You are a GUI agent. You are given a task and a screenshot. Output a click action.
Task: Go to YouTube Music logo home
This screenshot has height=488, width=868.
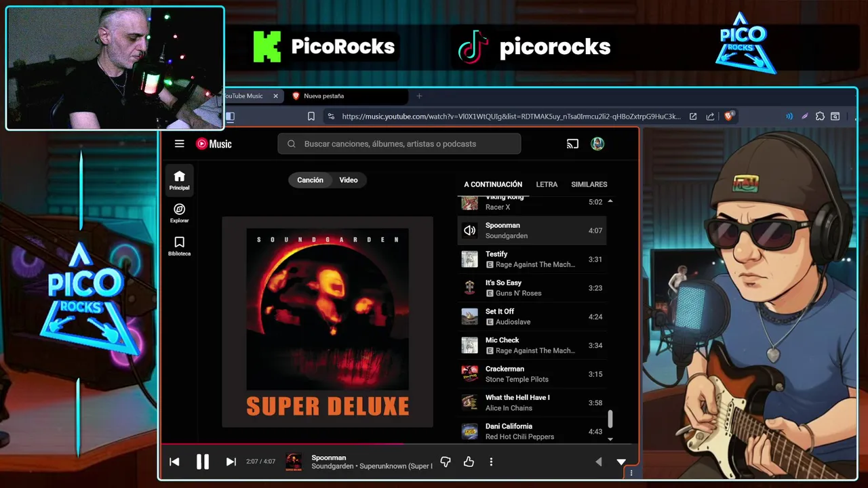(214, 144)
